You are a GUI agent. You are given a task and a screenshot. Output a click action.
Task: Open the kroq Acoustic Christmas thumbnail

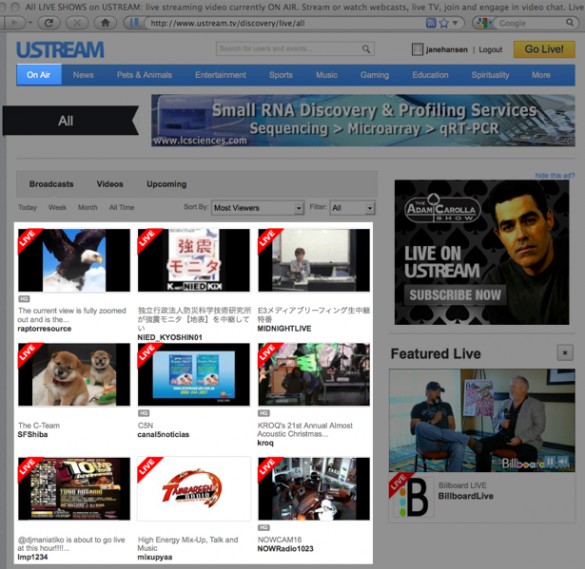tap(314, 375)
